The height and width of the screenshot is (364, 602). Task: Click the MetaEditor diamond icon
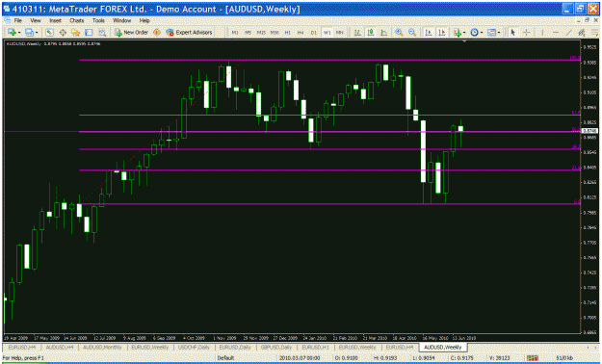tap(157, 33)
